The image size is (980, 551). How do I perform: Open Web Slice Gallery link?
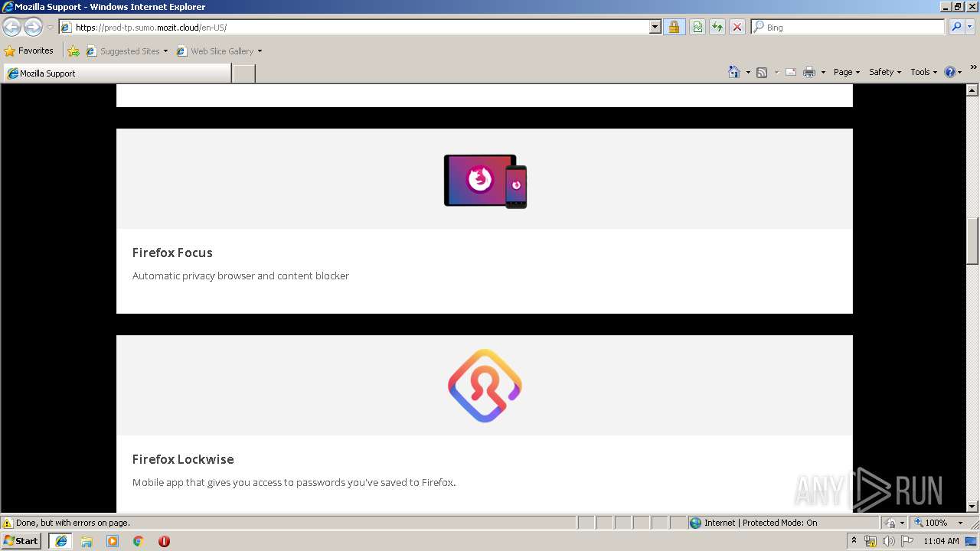(x=220, y=51)
